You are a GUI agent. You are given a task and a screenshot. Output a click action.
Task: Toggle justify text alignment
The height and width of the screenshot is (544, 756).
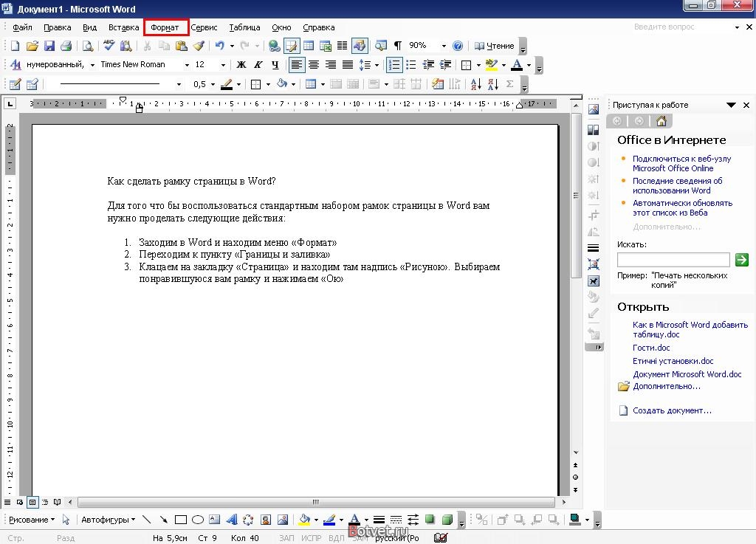point(348,64)
